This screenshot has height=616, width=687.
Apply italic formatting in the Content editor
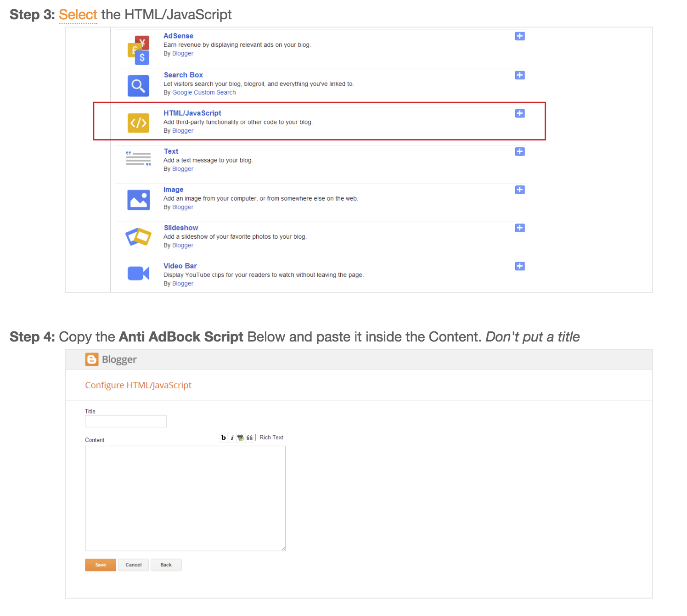(232, 437)
